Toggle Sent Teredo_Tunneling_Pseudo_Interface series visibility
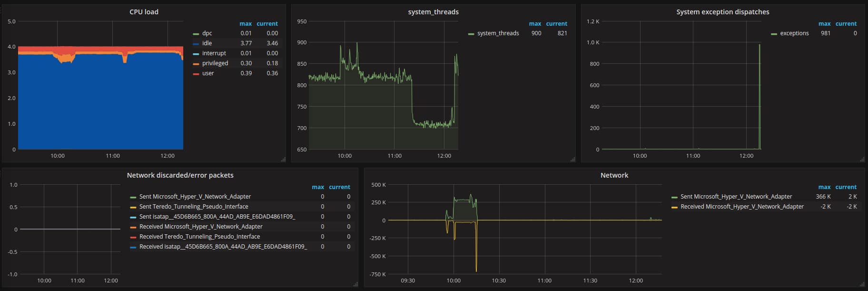The height and width of the screenshot is (291, 868). pos(193,207)
